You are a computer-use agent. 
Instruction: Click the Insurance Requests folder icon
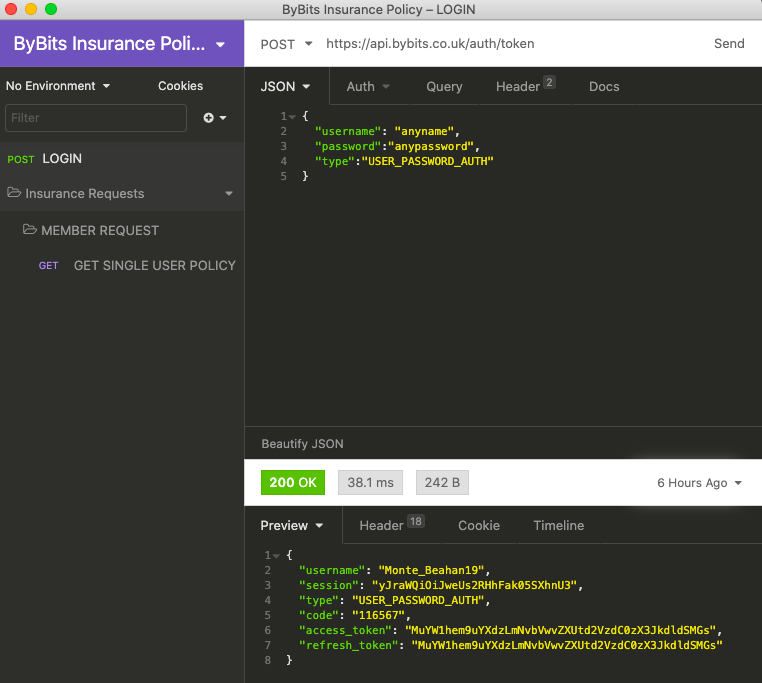[14, 193]
